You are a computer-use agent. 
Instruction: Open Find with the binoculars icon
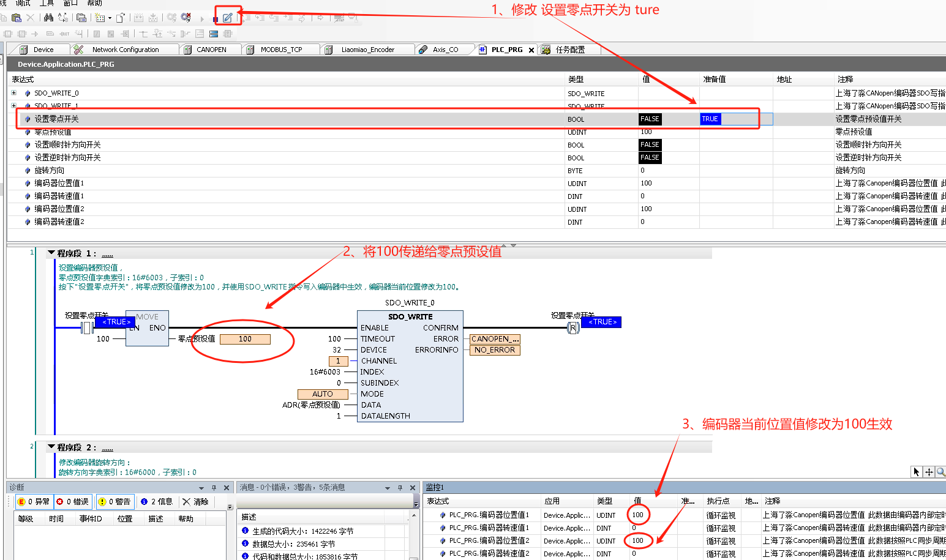[x=48, y=18]
